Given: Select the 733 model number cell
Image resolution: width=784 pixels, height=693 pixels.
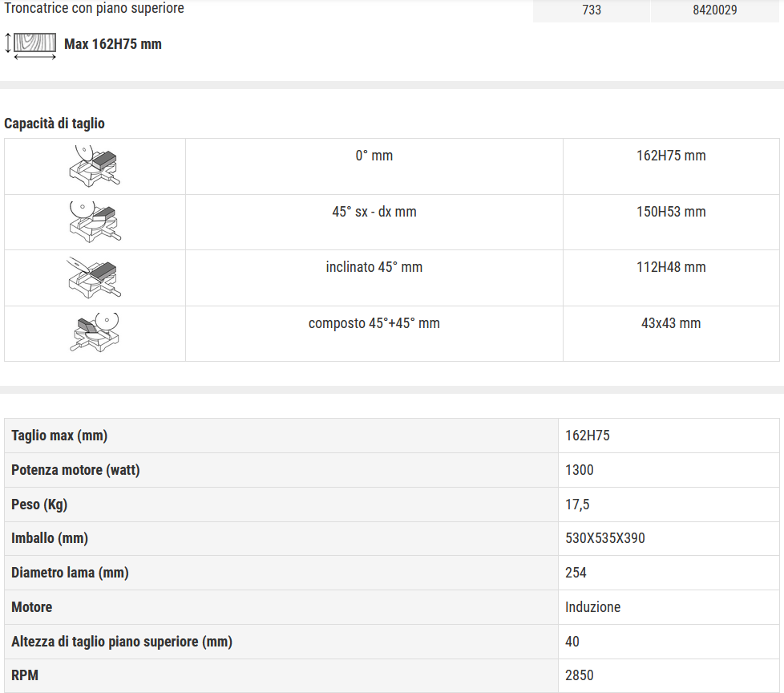Looking at the screenshot, I should [592, 10].
